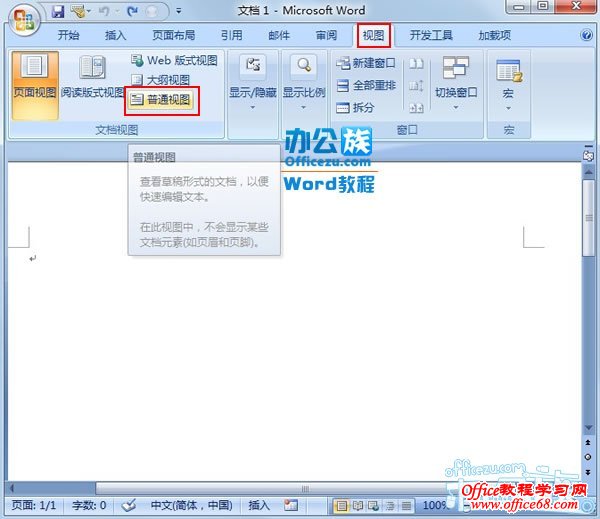Screen dimensions: 600x519
Task: Switch to the 引用 tab
Action: click(232, 35)
